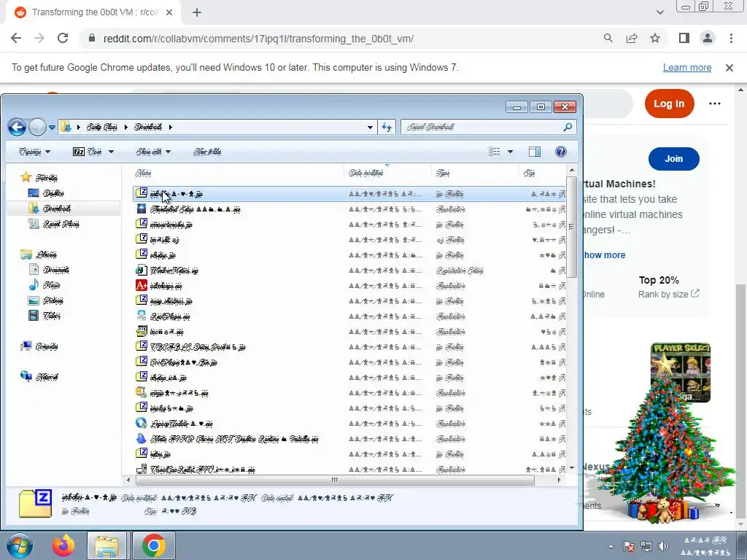The height and width of the screenshot is (560, 747).
Task: Open Recent Places in navigation pane
Action: [54, 224]
